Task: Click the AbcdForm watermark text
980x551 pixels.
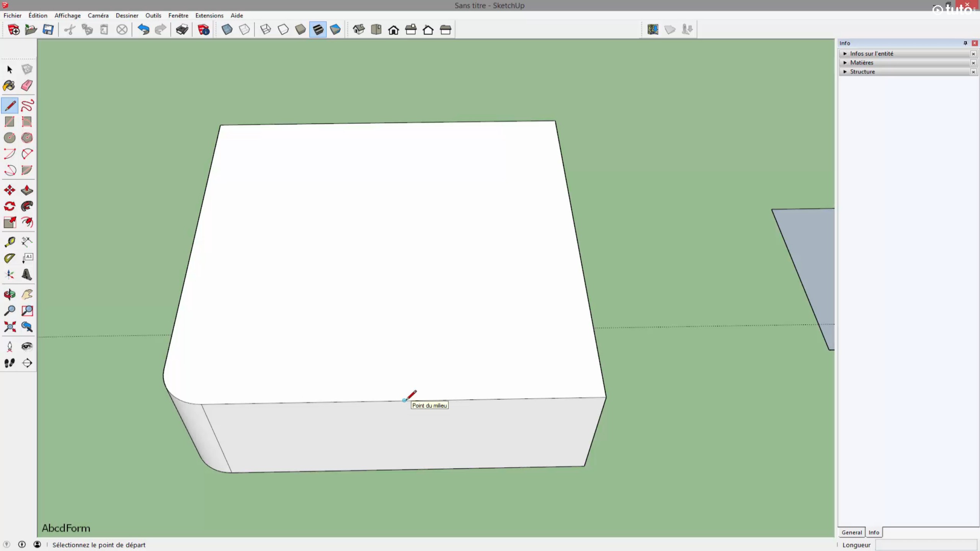Action: click(65, 528)
